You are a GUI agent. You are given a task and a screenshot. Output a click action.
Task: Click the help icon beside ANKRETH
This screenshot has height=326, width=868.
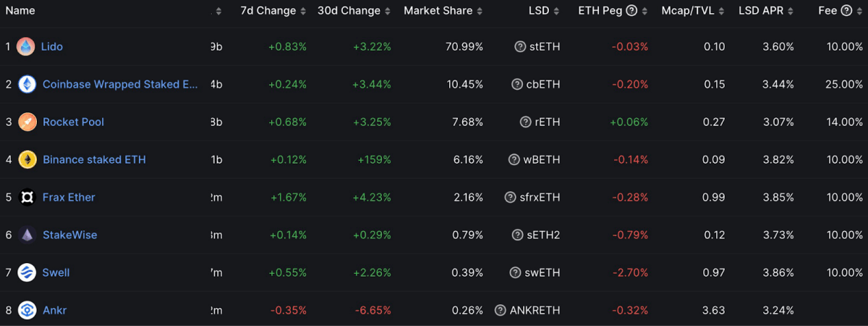click(501, 310)
